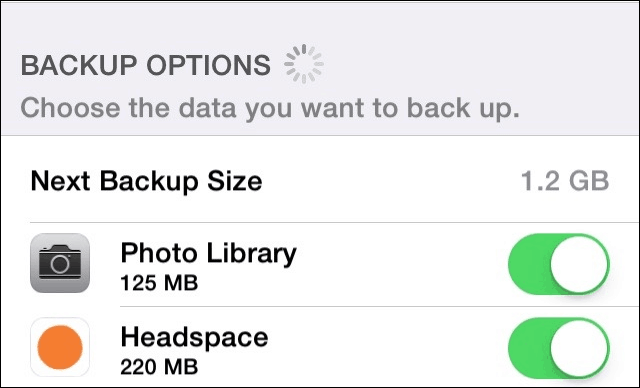The height and width of the screenshot is (388, 640).
Task: Tap the Photo Library camera icon
Action: pyautogui.click(x=60, y=263)
